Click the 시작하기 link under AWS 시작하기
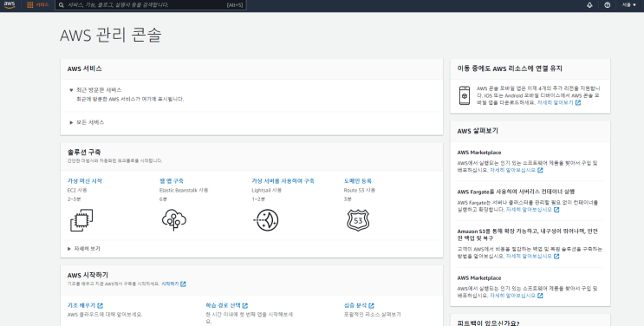This screenshot has width=644, height=326. click(170, 284)
